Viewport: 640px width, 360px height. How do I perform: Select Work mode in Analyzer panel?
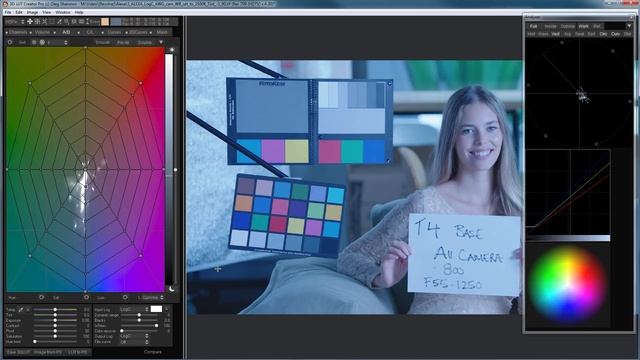pyautogui.click(x=583, y=26)
